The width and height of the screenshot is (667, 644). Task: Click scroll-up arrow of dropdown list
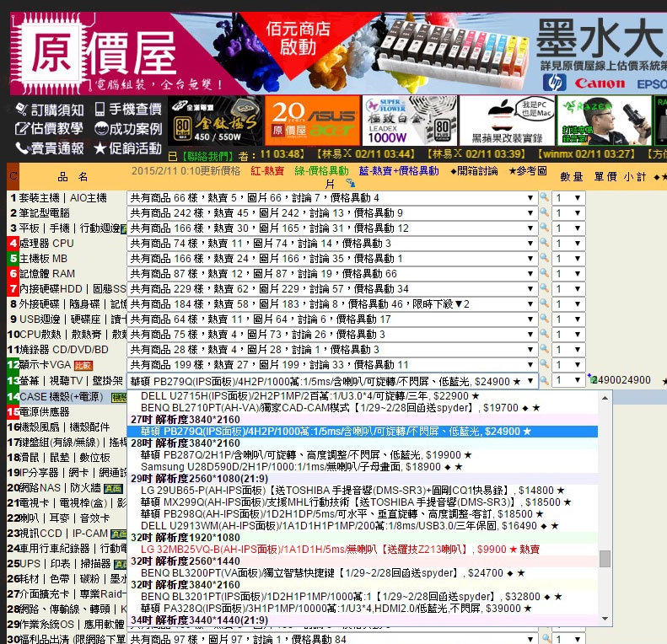pos(605,398)
